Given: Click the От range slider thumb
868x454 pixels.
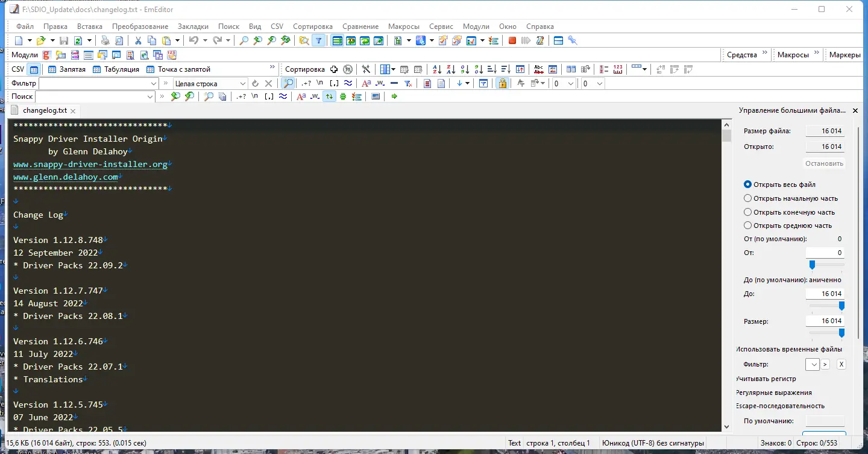Looking at the screenshot, I should point(812,265).
